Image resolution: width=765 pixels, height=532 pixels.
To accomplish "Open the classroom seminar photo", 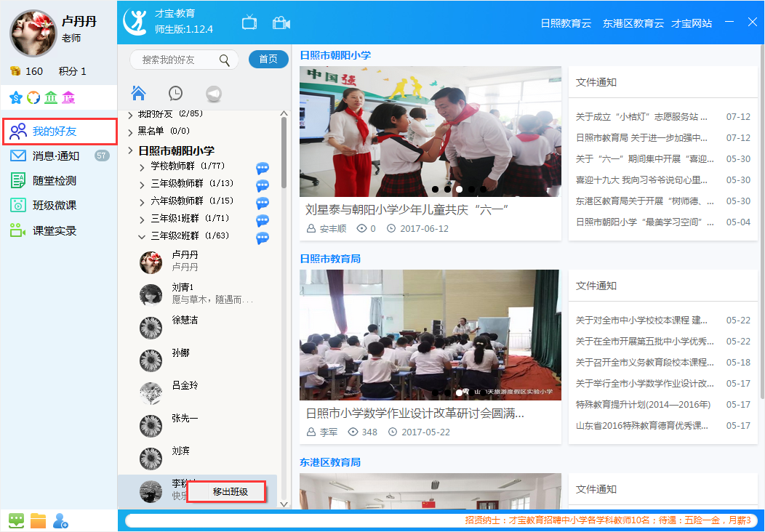I will [430, 335].
